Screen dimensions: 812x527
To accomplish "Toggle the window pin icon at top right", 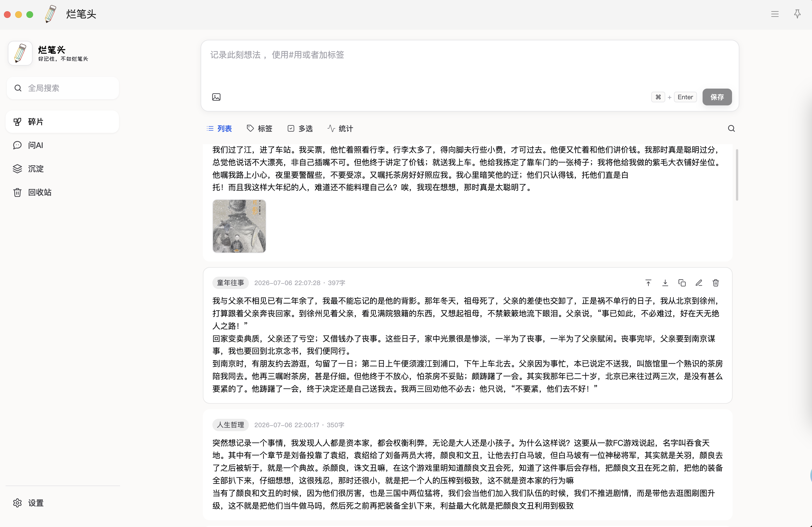I will click(797, 14).
